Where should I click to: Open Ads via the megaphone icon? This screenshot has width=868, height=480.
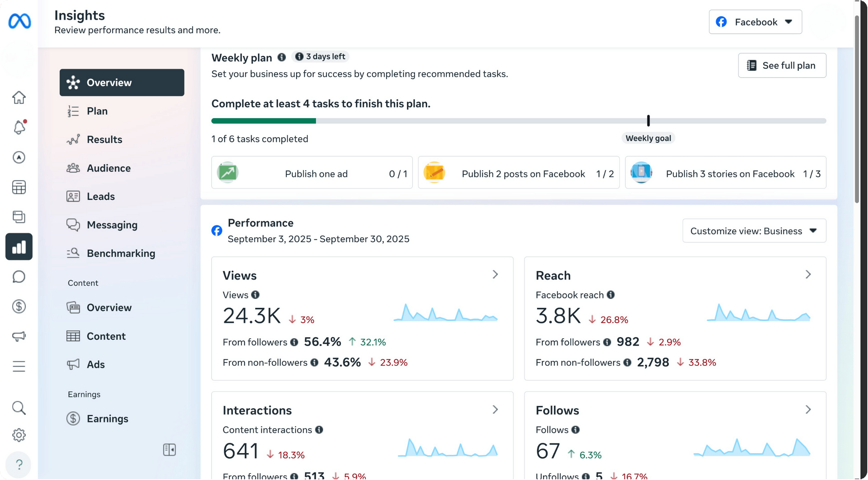(19, 336)
